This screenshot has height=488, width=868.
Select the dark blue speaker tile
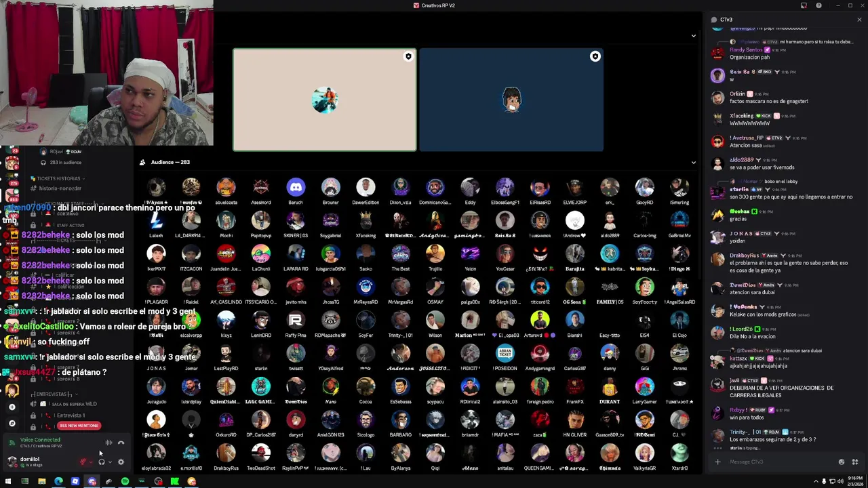tap(511, 100)
